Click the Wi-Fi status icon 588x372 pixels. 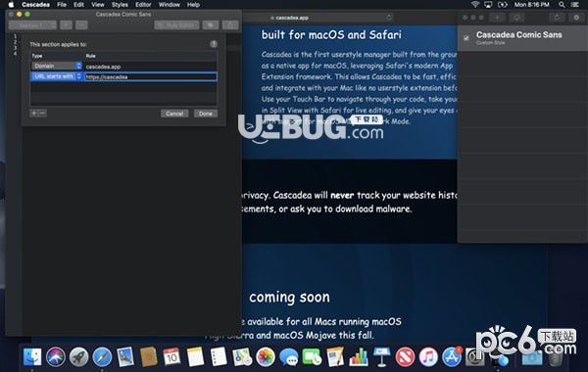475,5
